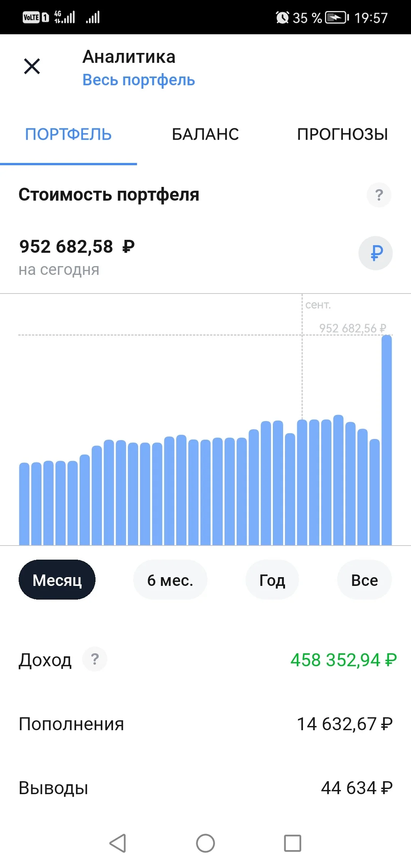Image resolution: width=411 pixels, height=868 pixels.
Task: Tap the Android home circle button
Action: tap(205, 843)
